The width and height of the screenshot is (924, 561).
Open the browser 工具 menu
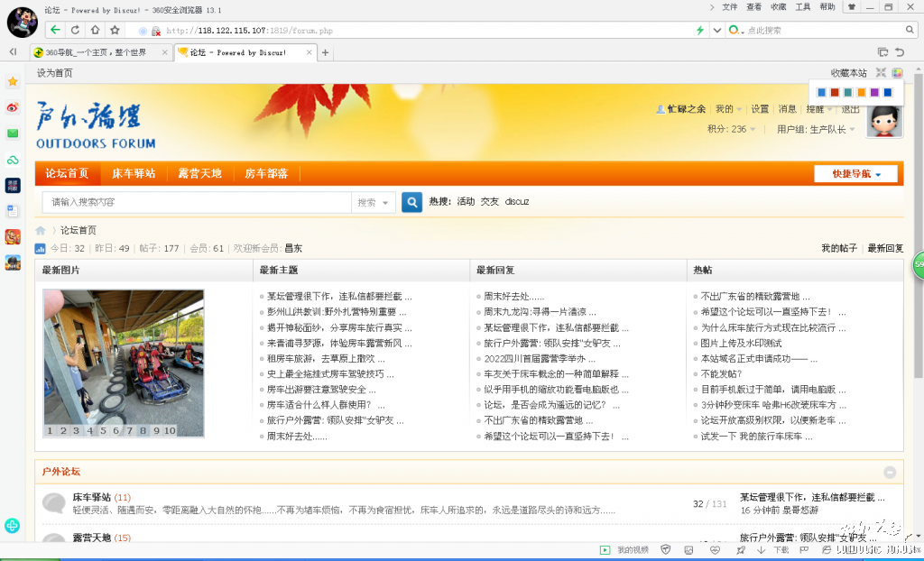pyautogui.click(x=802, y=7)
